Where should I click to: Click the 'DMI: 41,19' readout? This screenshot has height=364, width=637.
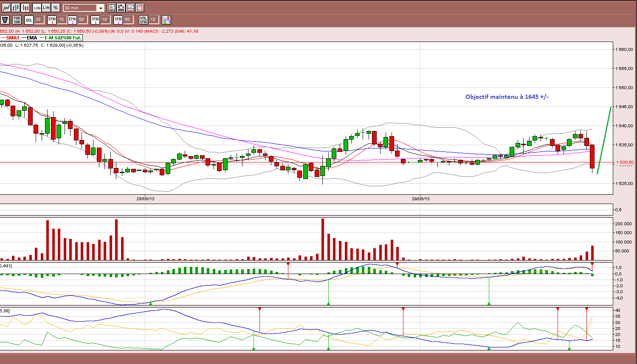click(186, 31)
